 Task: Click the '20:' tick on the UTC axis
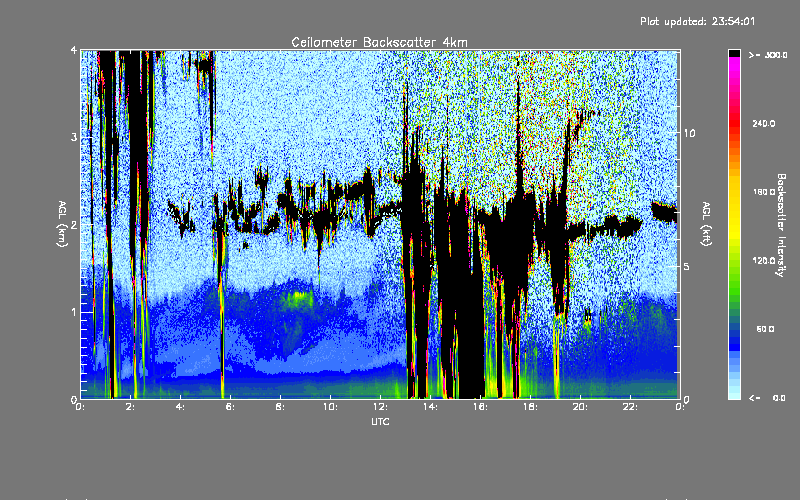point(580,407)
